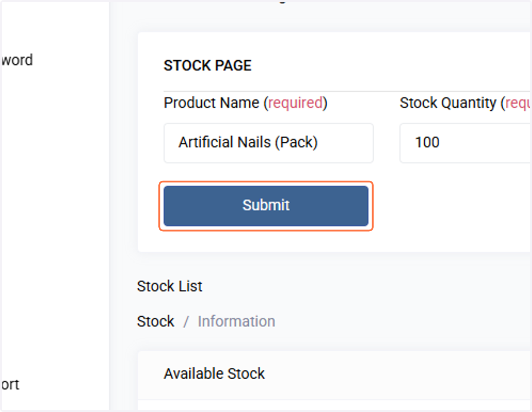Viewport: 532px width, 412px height.
Task: Click the STOCK PAGE card heading
Action: [x=207, y=66]
